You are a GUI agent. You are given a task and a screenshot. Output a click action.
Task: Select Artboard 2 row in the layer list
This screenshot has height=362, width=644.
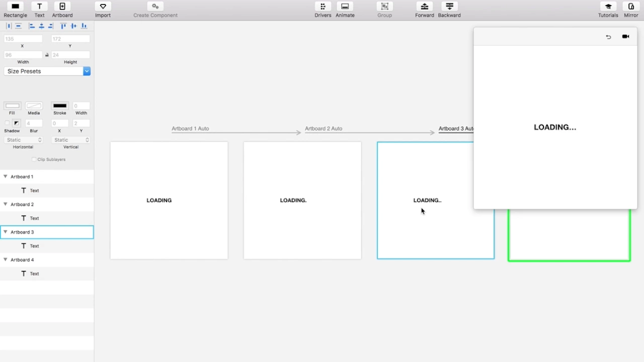[47, 204]
